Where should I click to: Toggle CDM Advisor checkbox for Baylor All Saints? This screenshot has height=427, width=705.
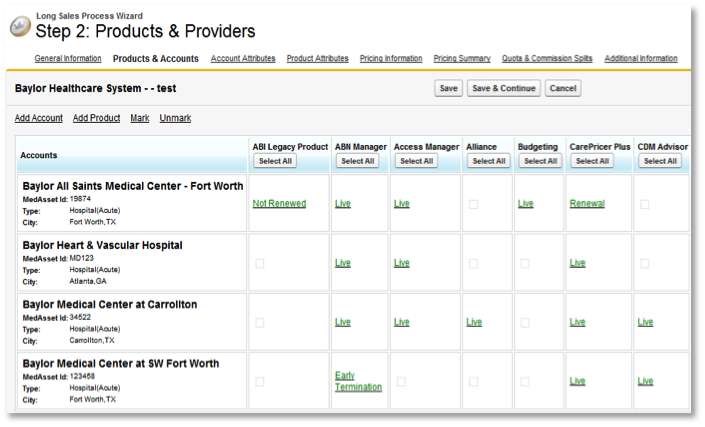(645, 204)
